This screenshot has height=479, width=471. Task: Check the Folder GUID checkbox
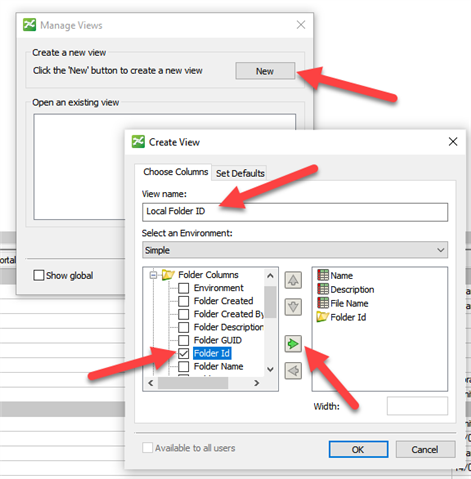[183, 340]
